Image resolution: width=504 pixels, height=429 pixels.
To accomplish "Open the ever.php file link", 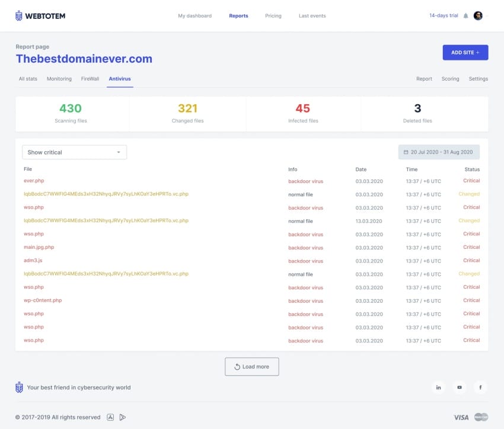I will [34, 181].
